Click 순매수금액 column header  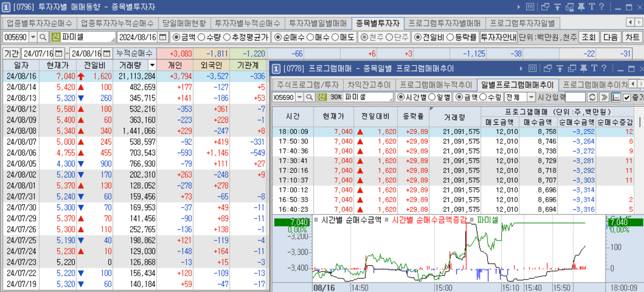click(x=577, y=122)
